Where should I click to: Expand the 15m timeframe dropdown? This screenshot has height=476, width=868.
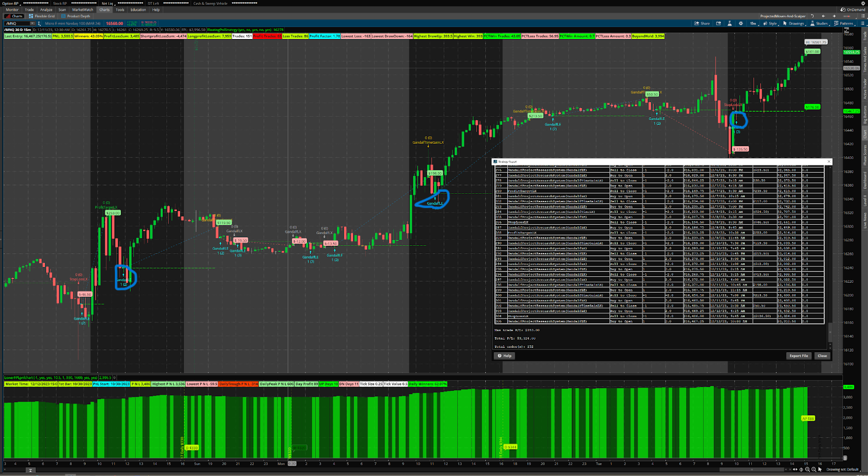click(x=753, y=23)
